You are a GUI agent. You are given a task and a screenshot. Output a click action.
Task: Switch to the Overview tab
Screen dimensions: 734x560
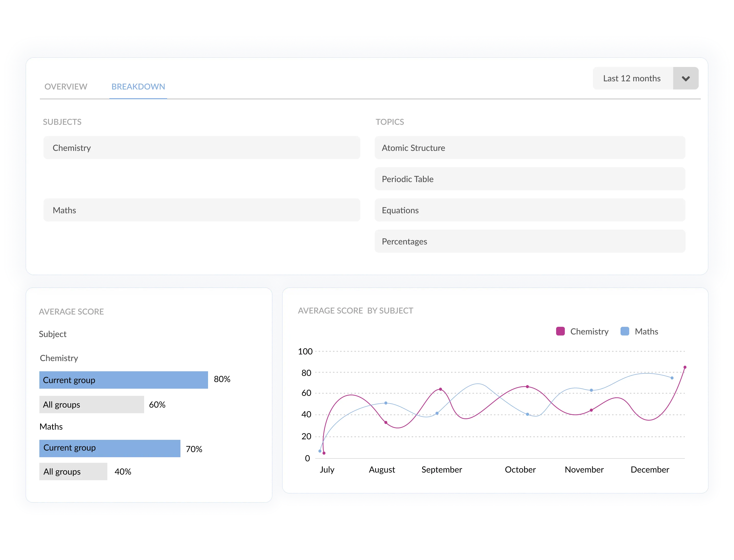coord(65,87)
